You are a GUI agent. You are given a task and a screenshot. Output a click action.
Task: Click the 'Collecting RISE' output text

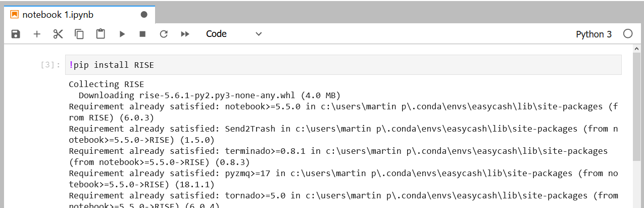pos(107,85)
